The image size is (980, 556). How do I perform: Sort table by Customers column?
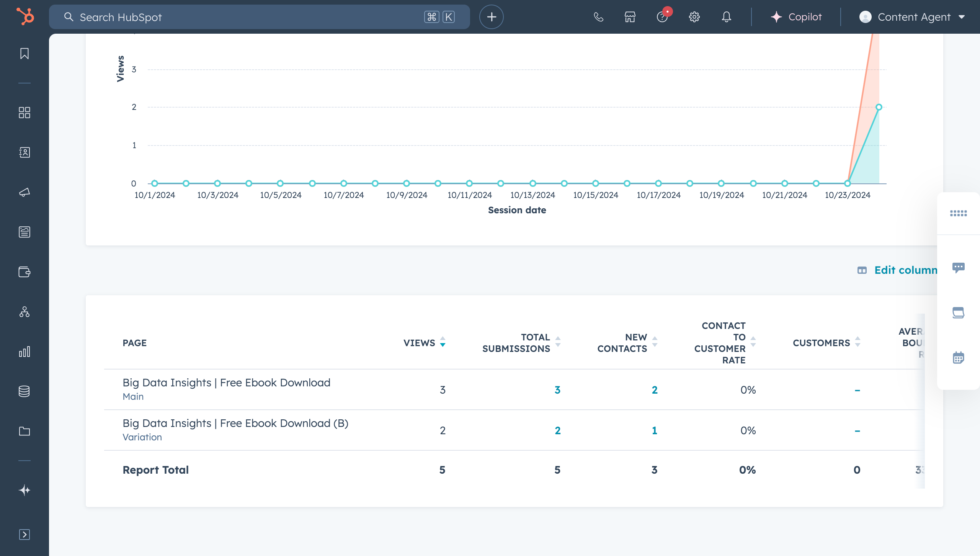coord(826,343)
